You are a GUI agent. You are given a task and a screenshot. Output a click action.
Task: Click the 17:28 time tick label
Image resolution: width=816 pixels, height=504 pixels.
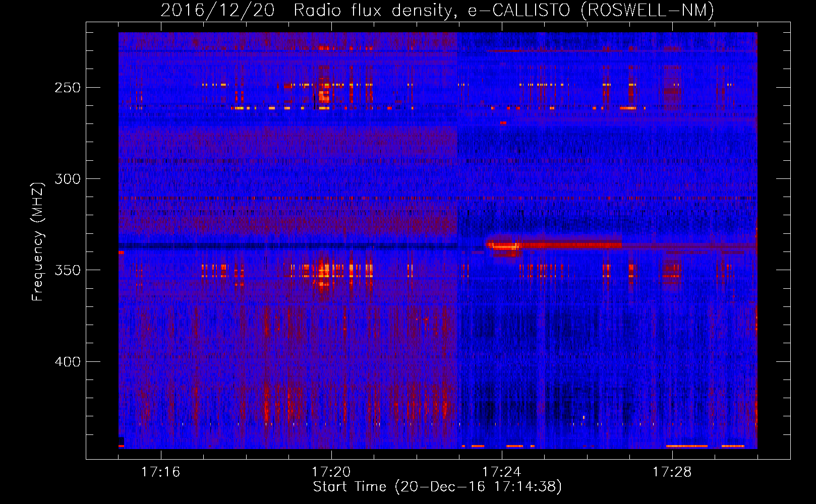point(672,472)
